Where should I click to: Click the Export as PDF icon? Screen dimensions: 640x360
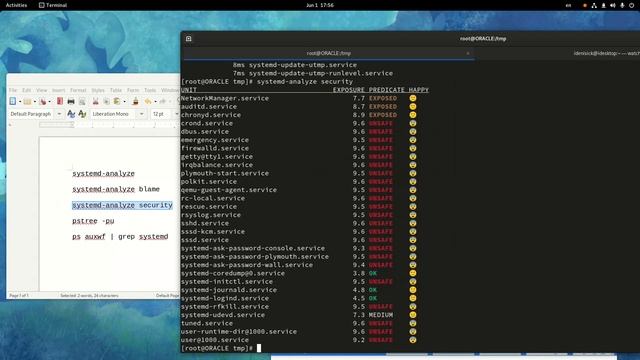coord(60,101)
